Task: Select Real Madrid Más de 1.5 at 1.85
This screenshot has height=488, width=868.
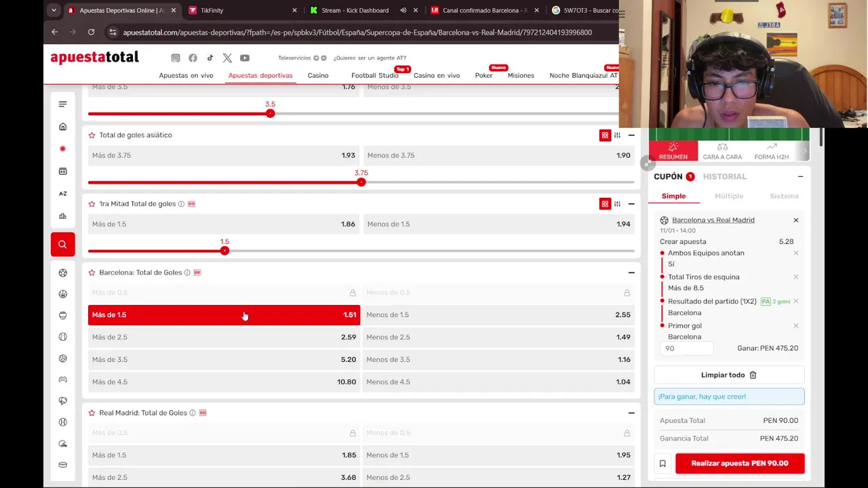Action: (x=224, y=455)
